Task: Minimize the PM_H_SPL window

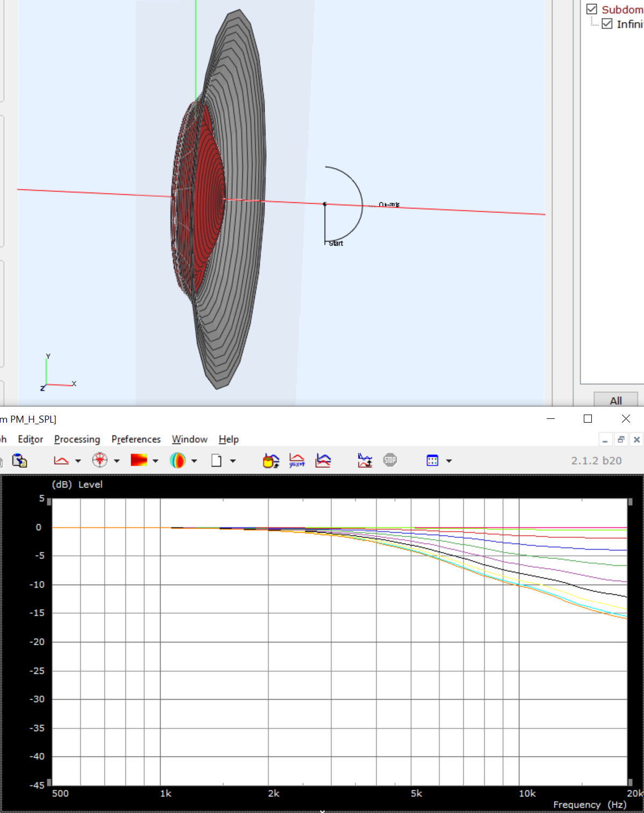Action: pyautogui.click(x=550, y=418)
